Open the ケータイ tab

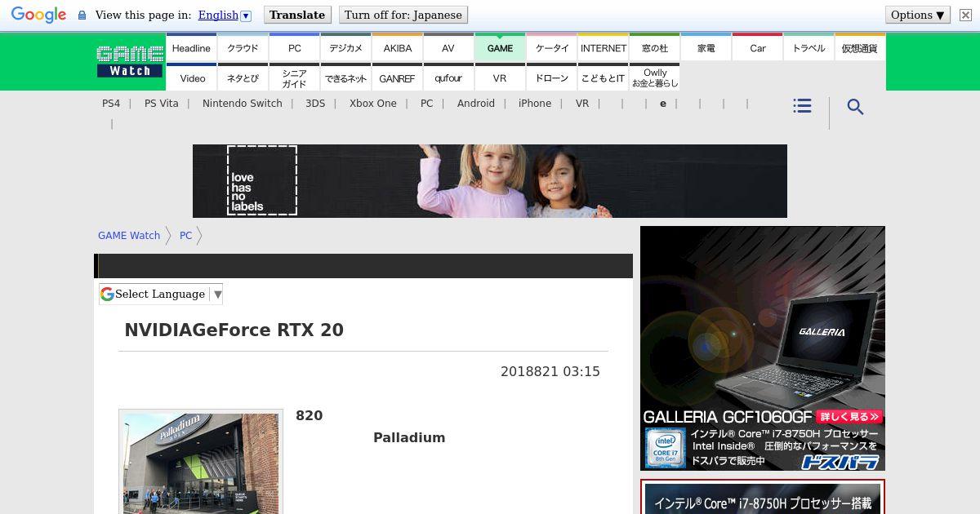(552, 48)
